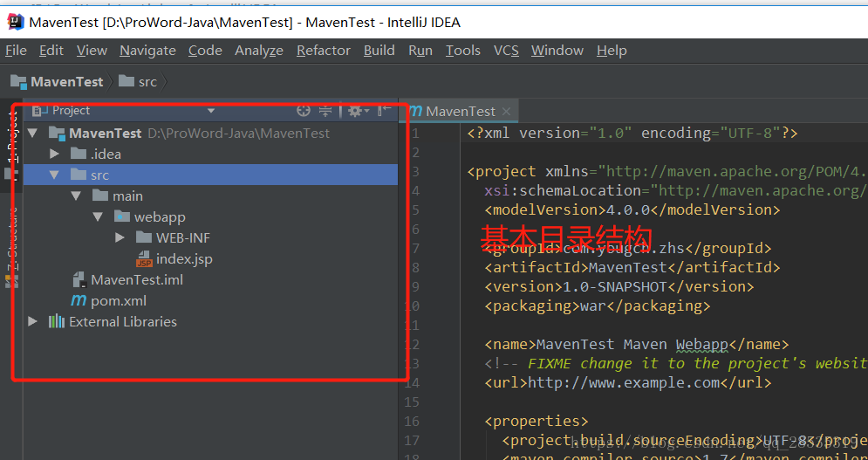Expand the .idea folder arrow

click(54, 154)
